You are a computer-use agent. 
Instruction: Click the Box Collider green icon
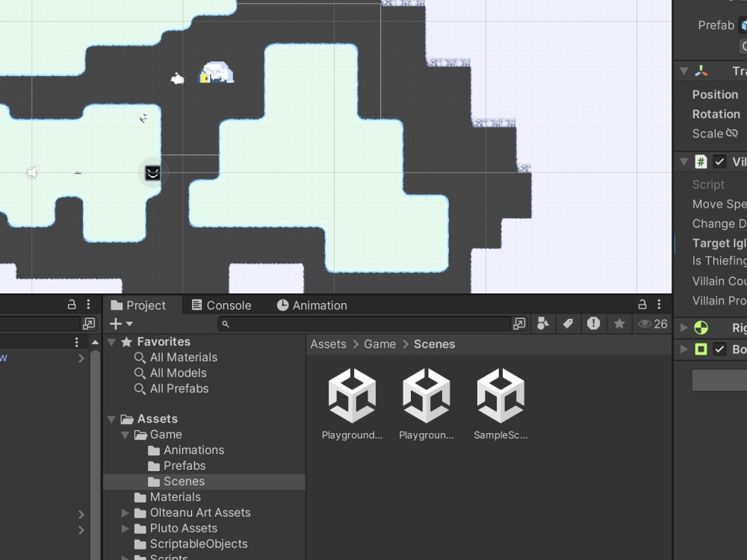tap(701, 349)
